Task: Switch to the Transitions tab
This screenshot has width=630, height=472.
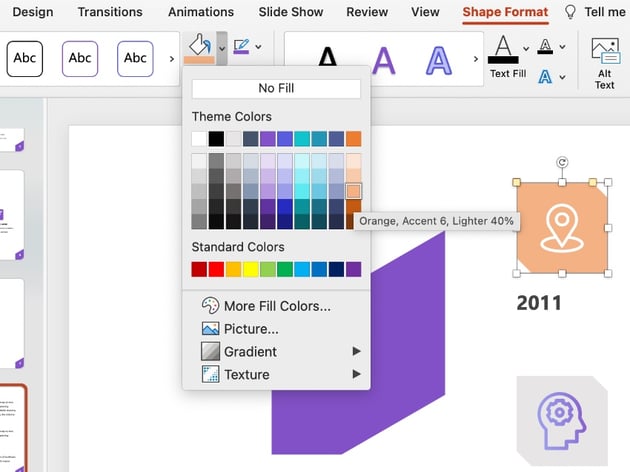Action: pyautogui.click(x=110, y=12)
